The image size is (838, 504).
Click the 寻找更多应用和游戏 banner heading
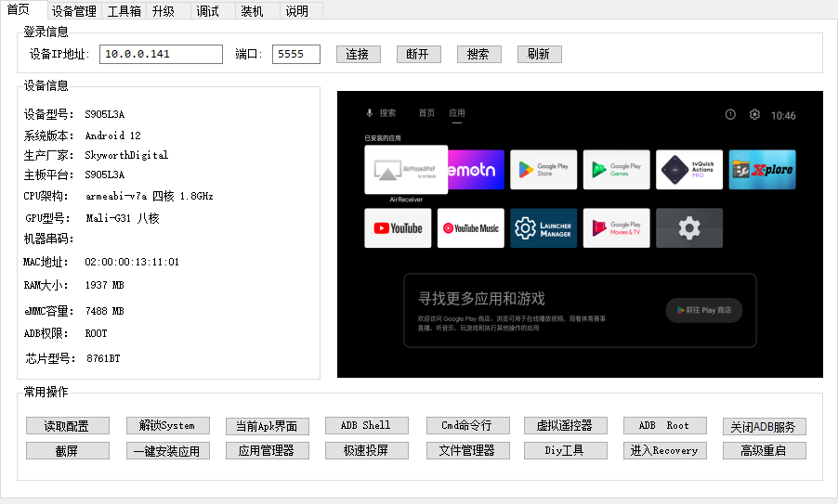[481, 299]
